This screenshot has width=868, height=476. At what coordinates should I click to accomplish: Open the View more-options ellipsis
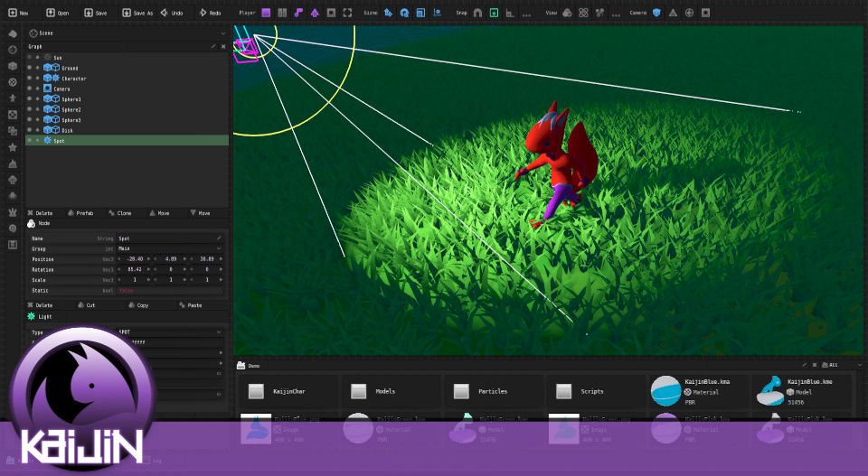[616, 14]
